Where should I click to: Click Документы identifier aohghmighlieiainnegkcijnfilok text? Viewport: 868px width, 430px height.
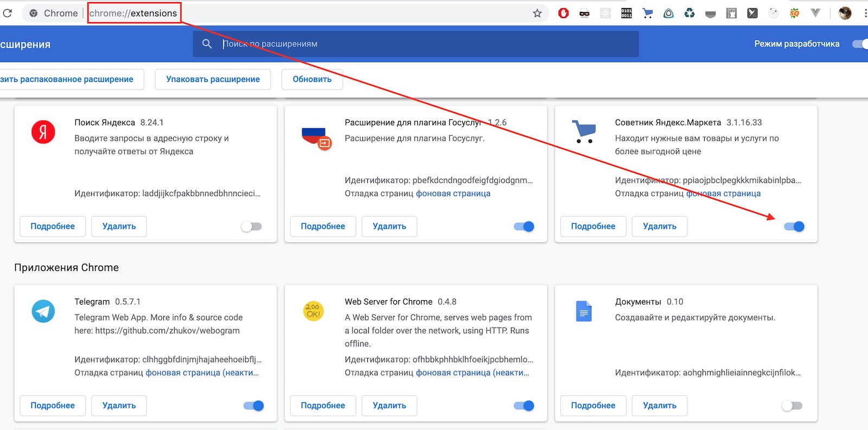tap(708, 372)
